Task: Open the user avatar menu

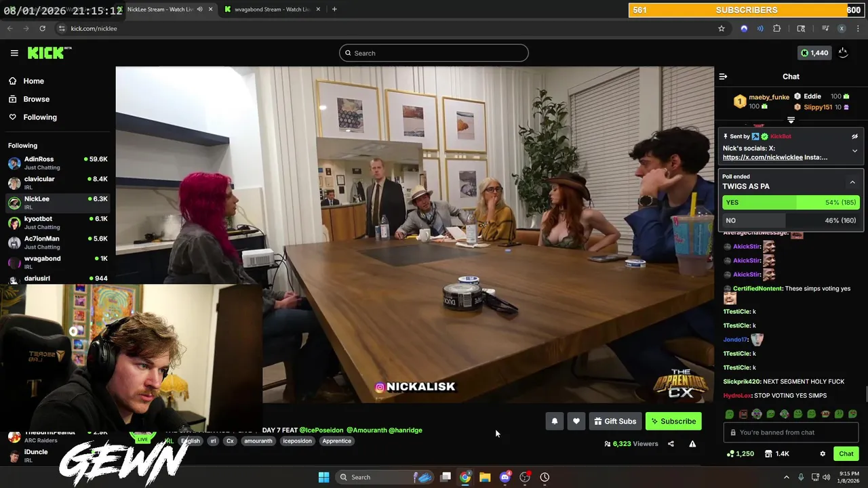Action: click(x=843, y=53)
